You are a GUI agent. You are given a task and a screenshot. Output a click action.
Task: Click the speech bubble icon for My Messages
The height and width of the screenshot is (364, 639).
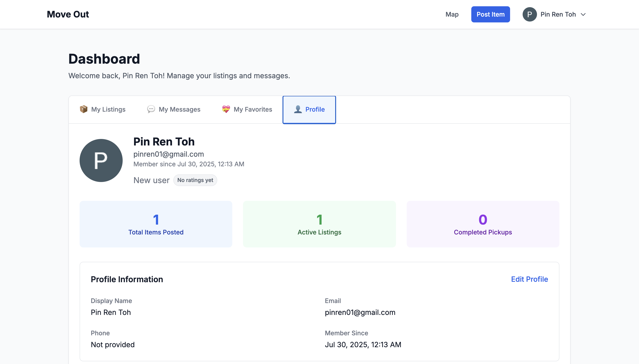click(151, 109)
